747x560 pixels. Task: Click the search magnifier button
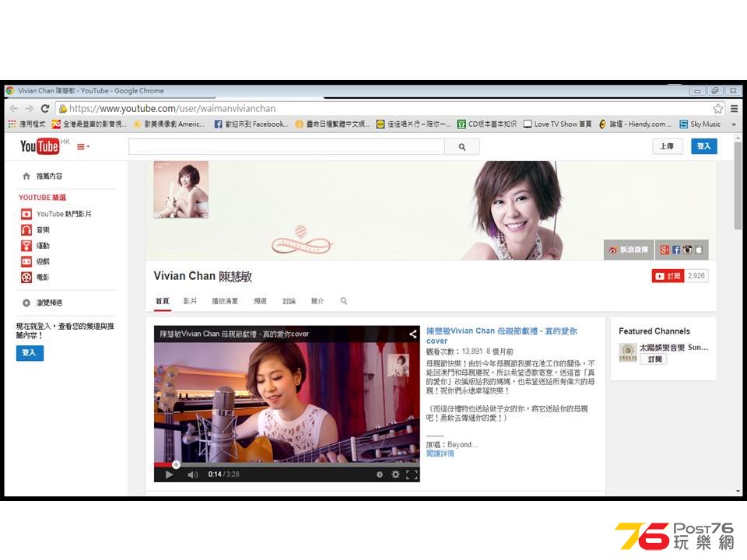(x=462, y=147)
